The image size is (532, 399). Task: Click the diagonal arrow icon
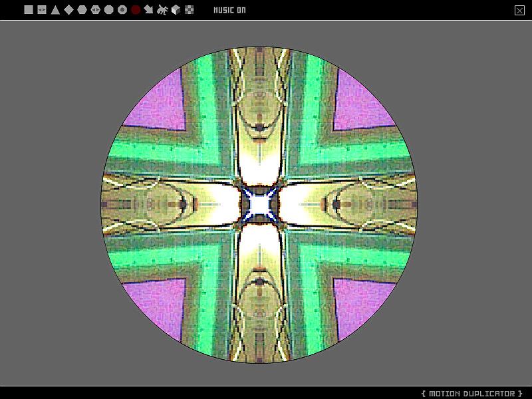point(149,10)
